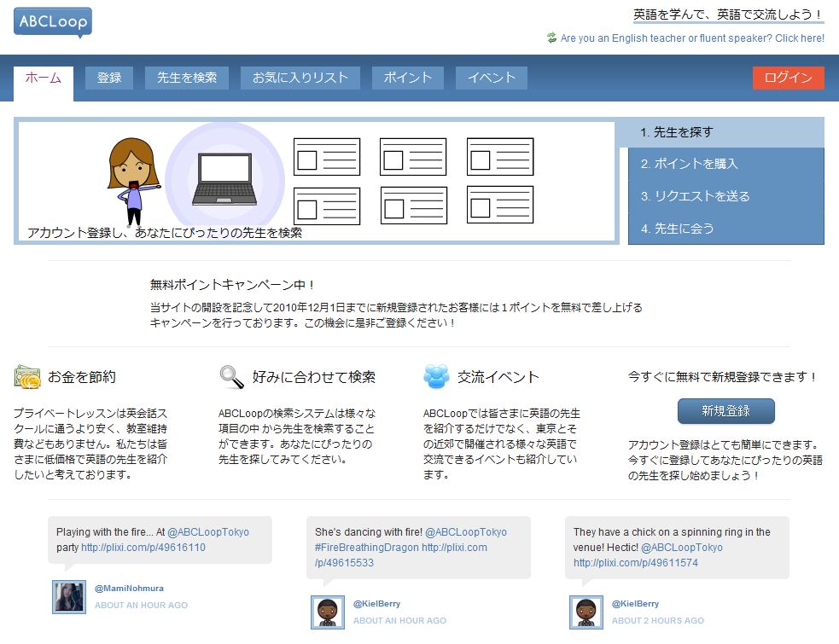This screenshot has height=644, width=839.
Task: Click the laptop illustration in the banner
Action: pyautogui.click(x=224, y=180)
